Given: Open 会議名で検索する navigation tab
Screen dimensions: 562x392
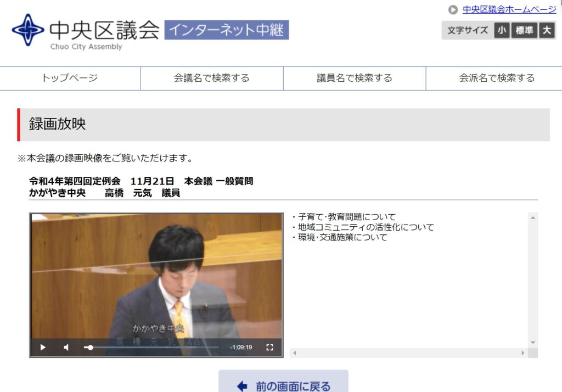Looking at the screenshot, I should point(212,78).
